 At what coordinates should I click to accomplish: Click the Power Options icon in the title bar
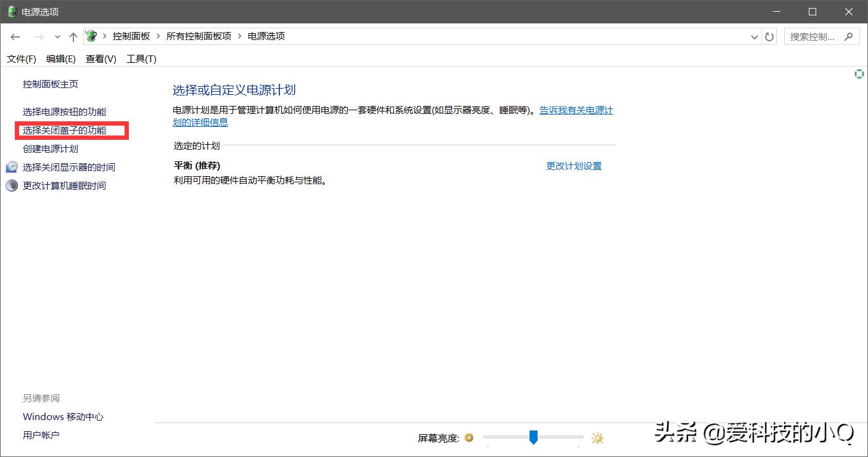10,11
